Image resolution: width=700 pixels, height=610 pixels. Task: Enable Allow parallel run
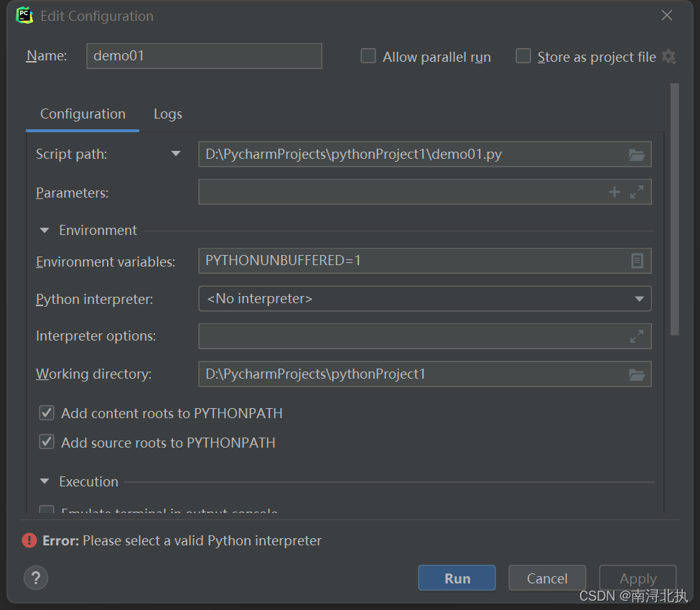point(368,55)
